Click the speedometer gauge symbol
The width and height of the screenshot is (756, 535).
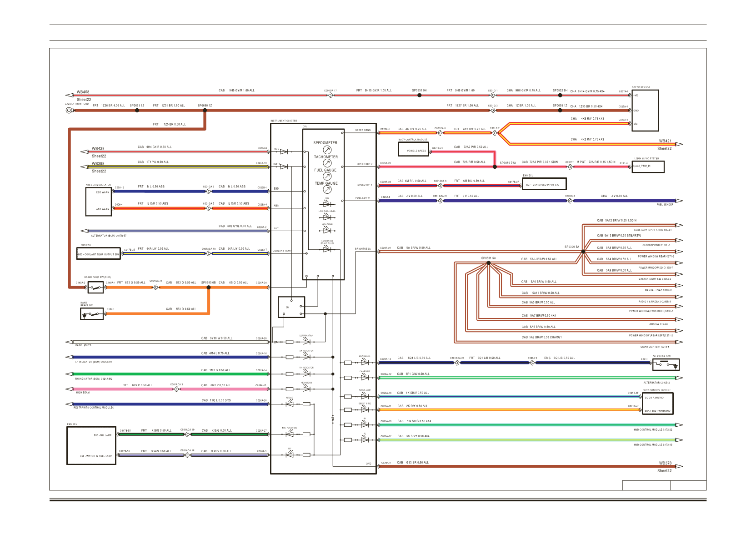point(327,150)
